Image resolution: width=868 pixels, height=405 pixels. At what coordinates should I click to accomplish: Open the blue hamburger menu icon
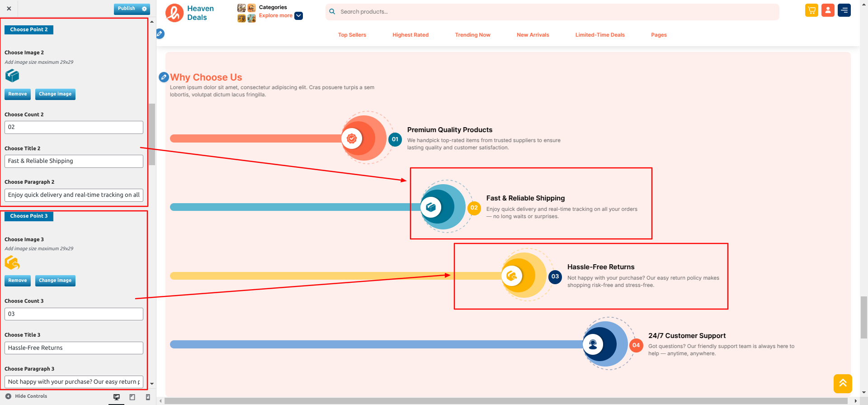(844, 10)
